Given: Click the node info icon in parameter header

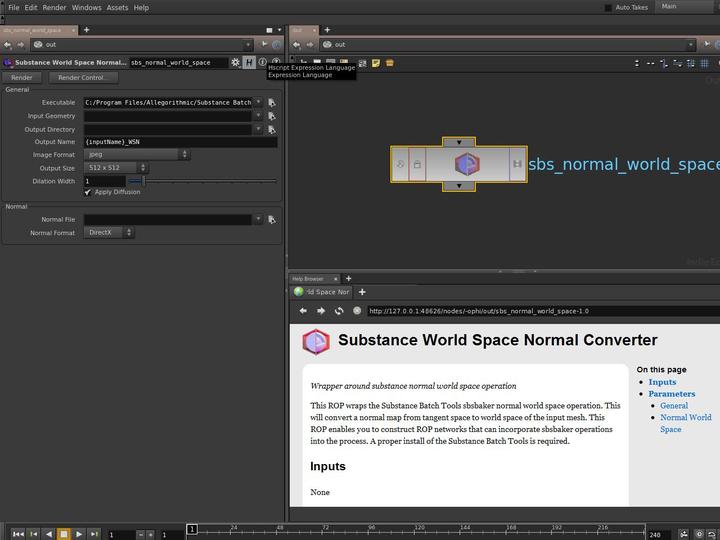Looking at the screenshot, I should (x=262, y=62).
